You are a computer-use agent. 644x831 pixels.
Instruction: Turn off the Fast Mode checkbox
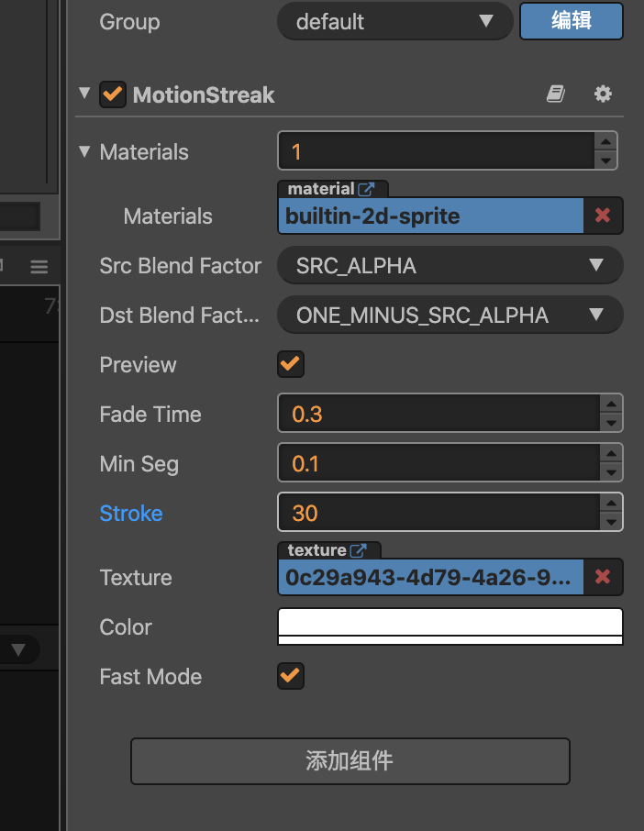pos(291,676)
